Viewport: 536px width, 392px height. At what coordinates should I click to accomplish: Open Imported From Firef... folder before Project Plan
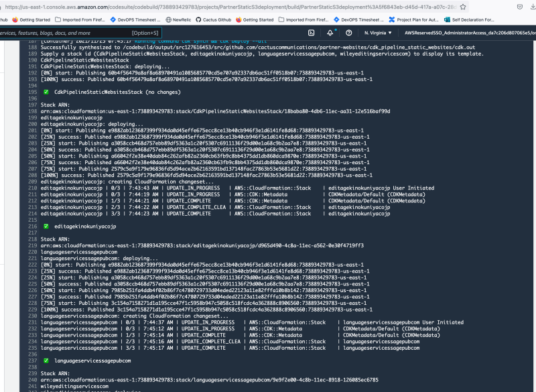pyautogui.click(x=304, y=20)
